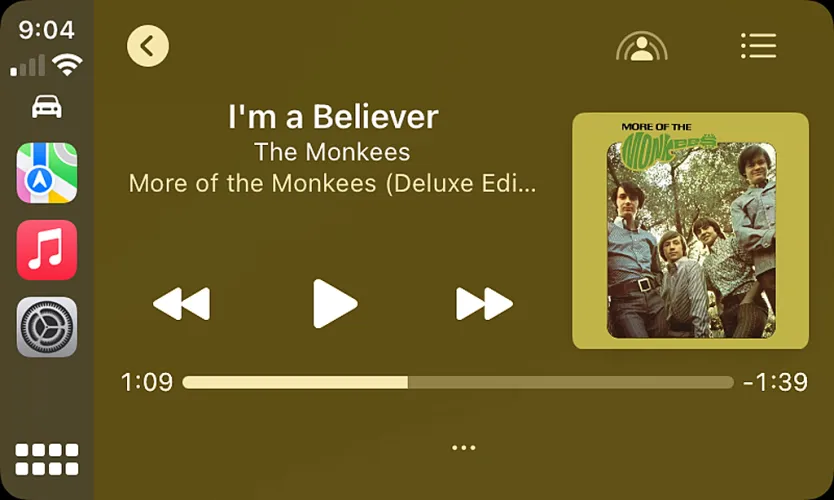
Task: Tap the car icon in status area
Action: pyautogui.click(x=47, y=107)
